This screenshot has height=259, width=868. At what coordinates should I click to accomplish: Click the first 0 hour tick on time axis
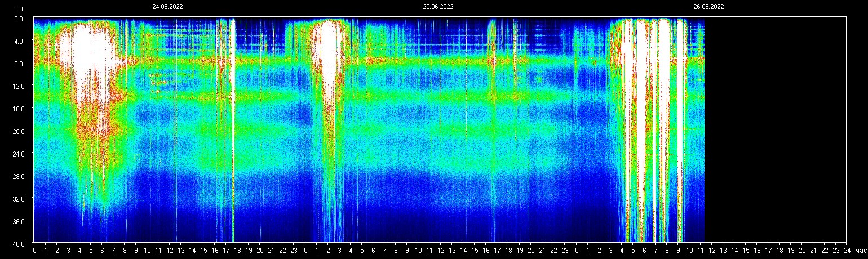click(x=34, y=250)
